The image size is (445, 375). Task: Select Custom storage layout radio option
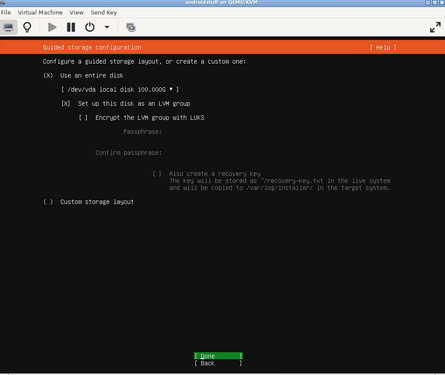pyautogui.click(x=88, y=202)
